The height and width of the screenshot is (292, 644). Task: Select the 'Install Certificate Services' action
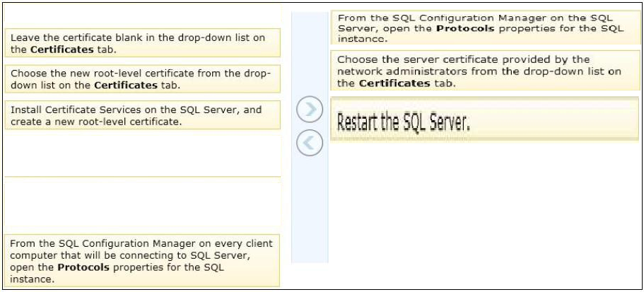click(x=143, y=115)
